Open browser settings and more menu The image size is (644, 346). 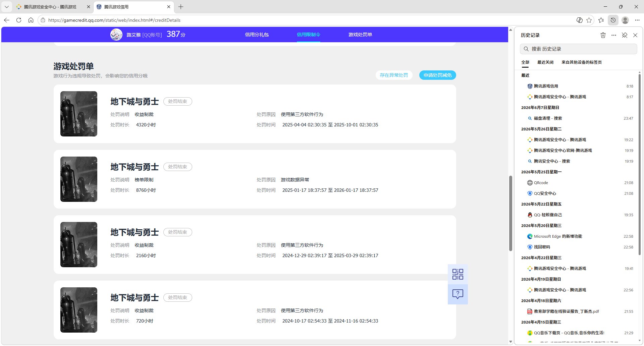point(637,20)
